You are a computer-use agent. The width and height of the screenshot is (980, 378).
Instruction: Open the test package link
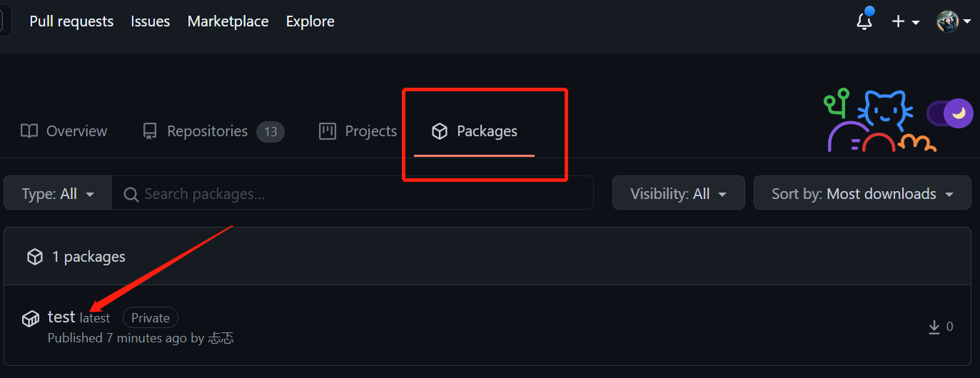click(61, 317)
